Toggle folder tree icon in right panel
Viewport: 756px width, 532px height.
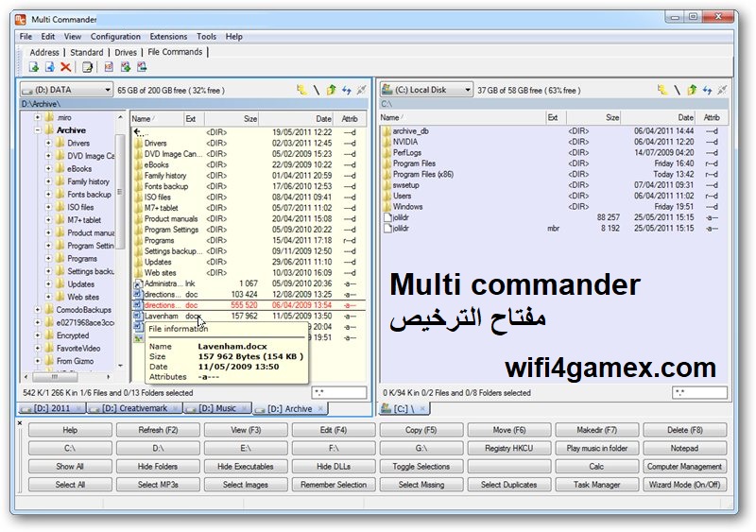click(x=662, y=90)
